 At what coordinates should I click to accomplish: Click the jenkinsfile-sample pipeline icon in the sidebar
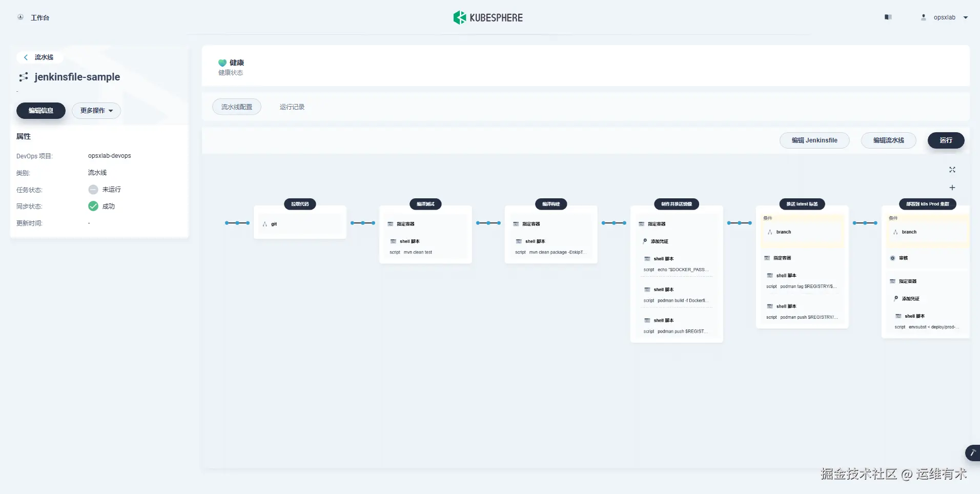[24, 77]
